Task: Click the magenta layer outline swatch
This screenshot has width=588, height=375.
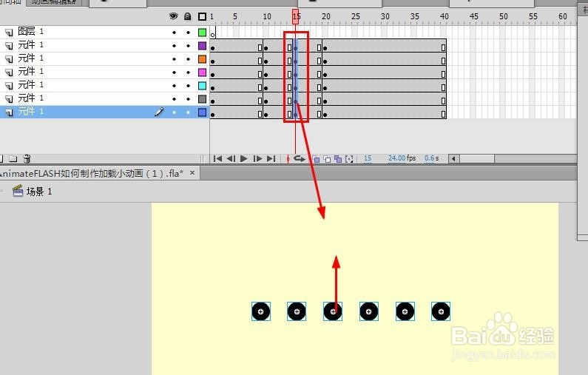Action: 202,72
